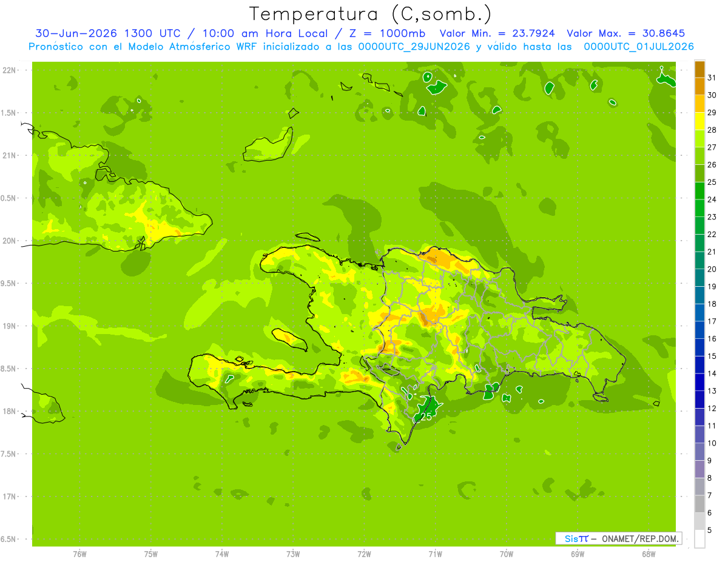The image size is (728, 562).
Task: Click the '69W' longitude label
Action: tap(578, 554)
